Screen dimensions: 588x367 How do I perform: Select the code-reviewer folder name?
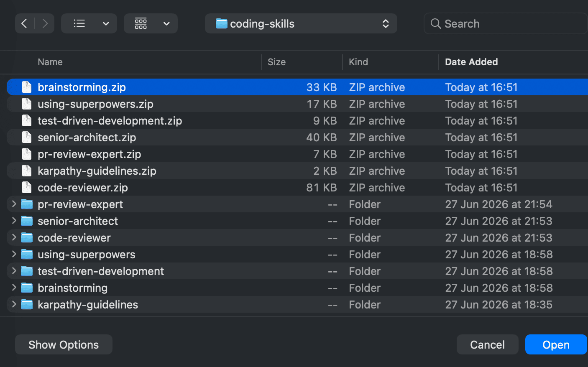click(x=74, y=237)
